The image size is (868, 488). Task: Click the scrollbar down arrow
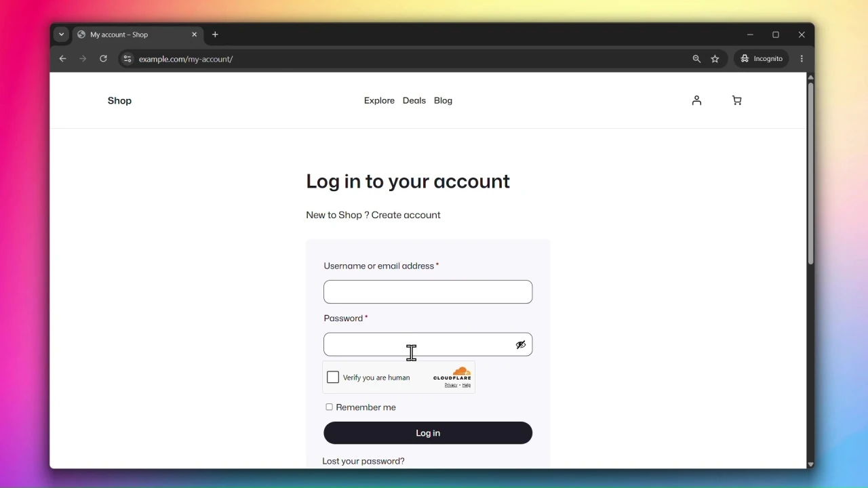tap(810, 464)
